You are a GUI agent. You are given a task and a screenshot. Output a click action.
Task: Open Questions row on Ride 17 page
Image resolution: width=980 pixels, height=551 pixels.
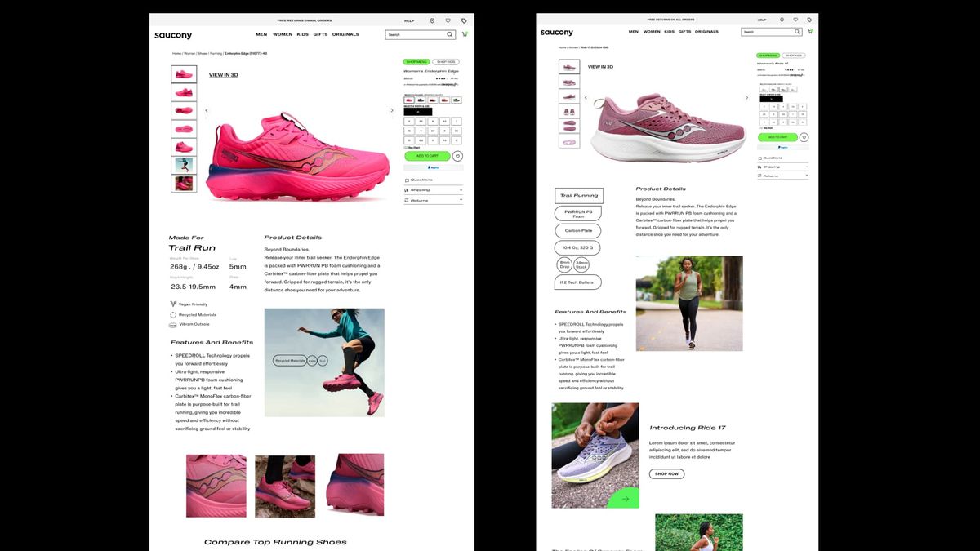pyautogui.click(x=783, y=158)
